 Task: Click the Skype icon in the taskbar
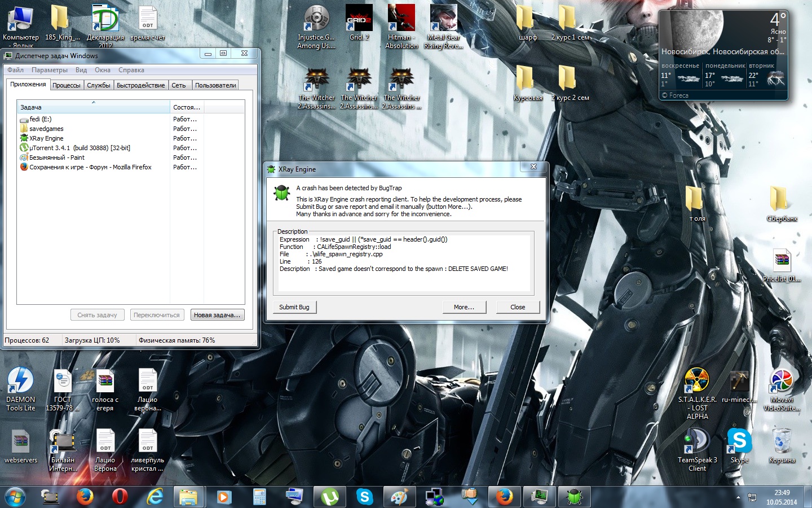(x=364, y=497)
